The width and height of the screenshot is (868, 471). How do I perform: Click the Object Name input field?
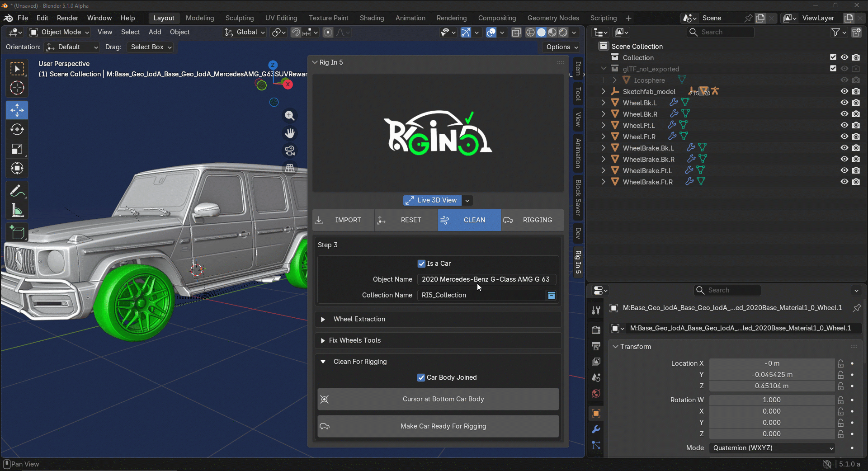pos(486,279)
